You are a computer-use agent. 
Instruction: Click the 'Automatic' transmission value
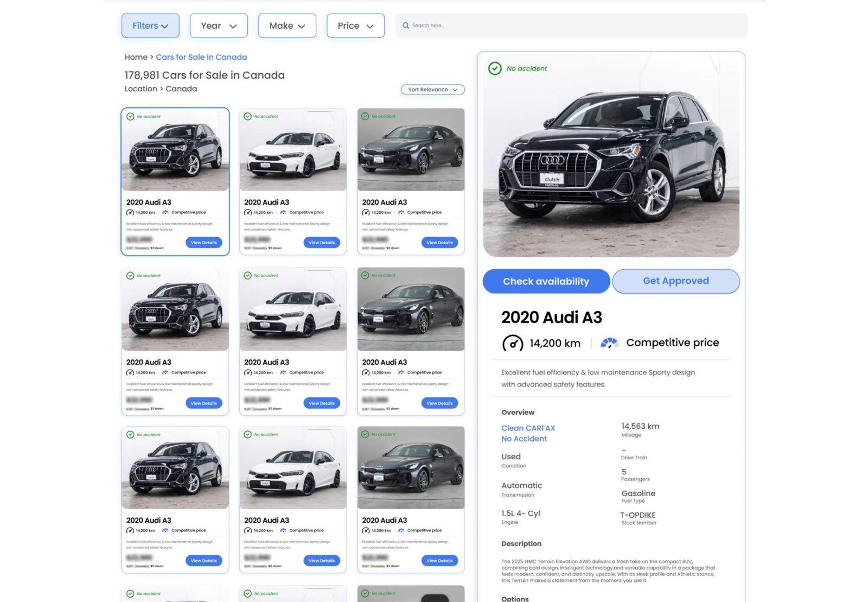(522, 485)
